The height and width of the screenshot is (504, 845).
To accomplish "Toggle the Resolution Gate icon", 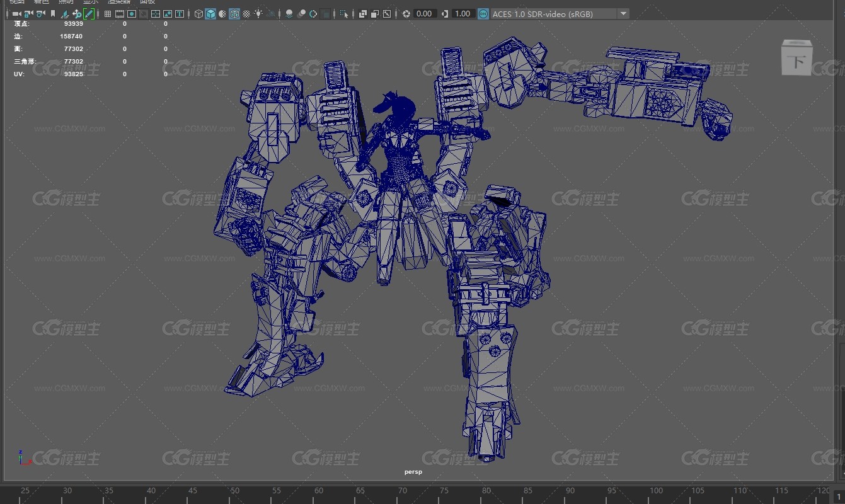I will [x=132, y=14].
